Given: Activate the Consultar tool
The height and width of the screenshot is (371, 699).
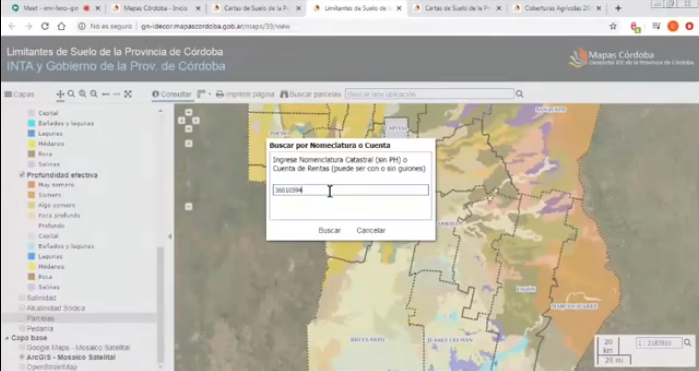Looking at the screenshot, I should (172, 94).
